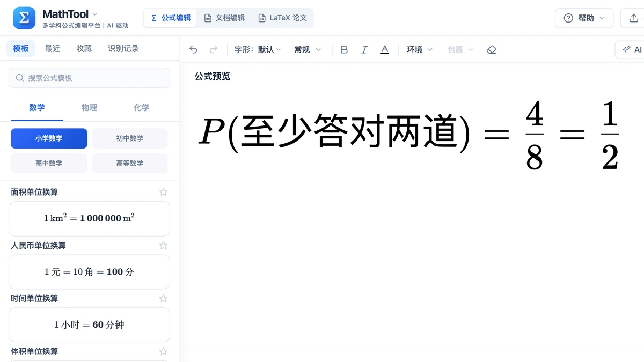
Task: Click the redo arrow icon
Action: click(214, 49)
